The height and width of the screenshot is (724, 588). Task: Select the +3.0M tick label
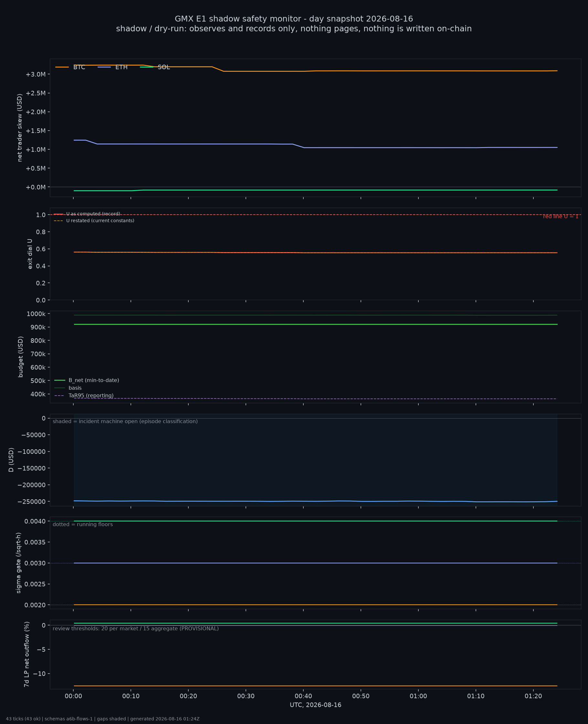[36, 74]
